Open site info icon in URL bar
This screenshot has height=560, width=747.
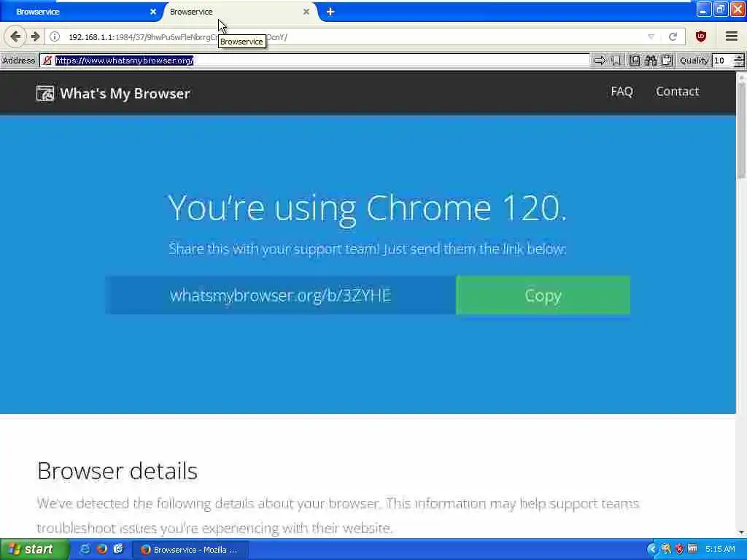click(x=55, y=36)
